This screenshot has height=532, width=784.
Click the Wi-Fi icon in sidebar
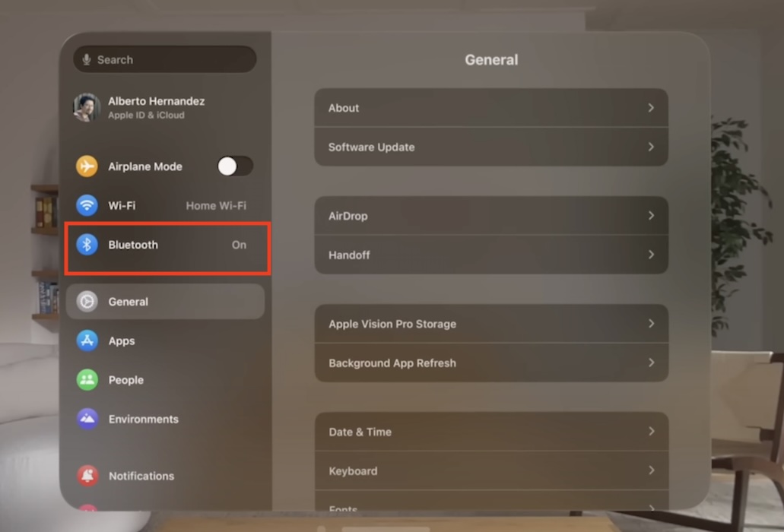coord(87,205)
